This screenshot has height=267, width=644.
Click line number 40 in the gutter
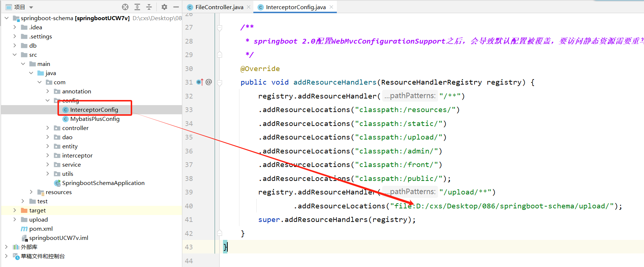tap(189, 206)
